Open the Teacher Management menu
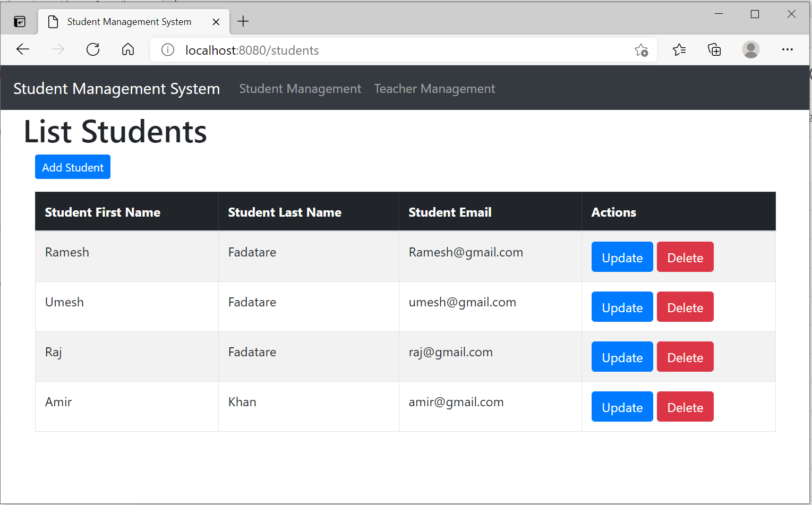This screenshot has width=812, height=505. tap(434, 89)
